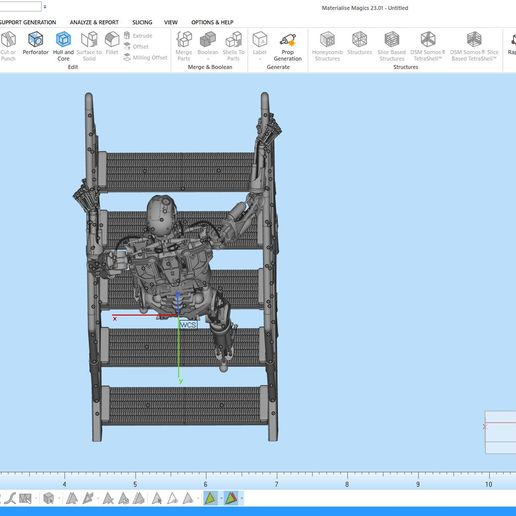Screen dimensions: 516x516
Task: Click the robot model's head in viewport
Action: point(161,215)
